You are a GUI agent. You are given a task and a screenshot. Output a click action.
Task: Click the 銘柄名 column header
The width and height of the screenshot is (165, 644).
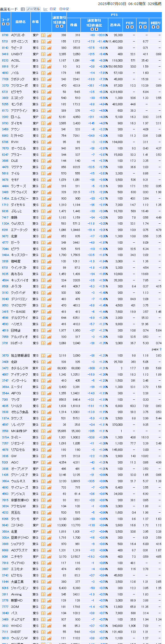[x=21, y=22]
